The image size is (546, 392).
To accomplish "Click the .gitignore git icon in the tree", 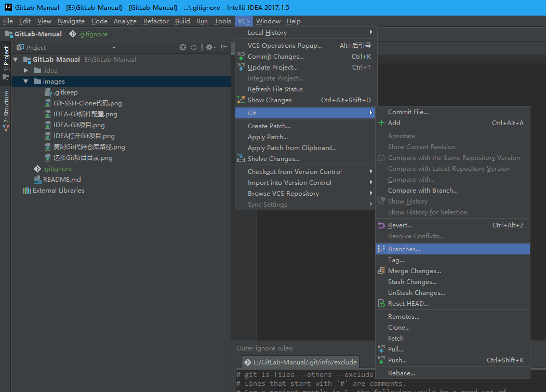I will [x=37, y=169].
